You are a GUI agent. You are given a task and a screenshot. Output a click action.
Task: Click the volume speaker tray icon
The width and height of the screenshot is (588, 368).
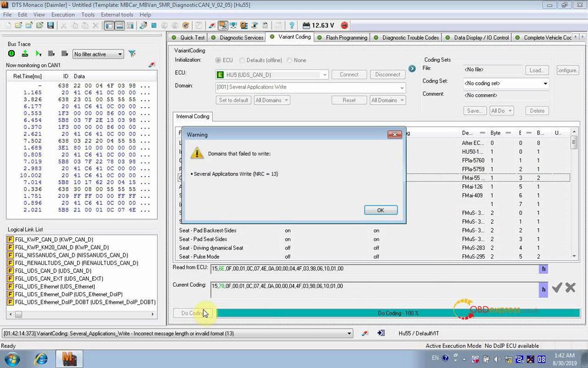[x=497, y=359]
